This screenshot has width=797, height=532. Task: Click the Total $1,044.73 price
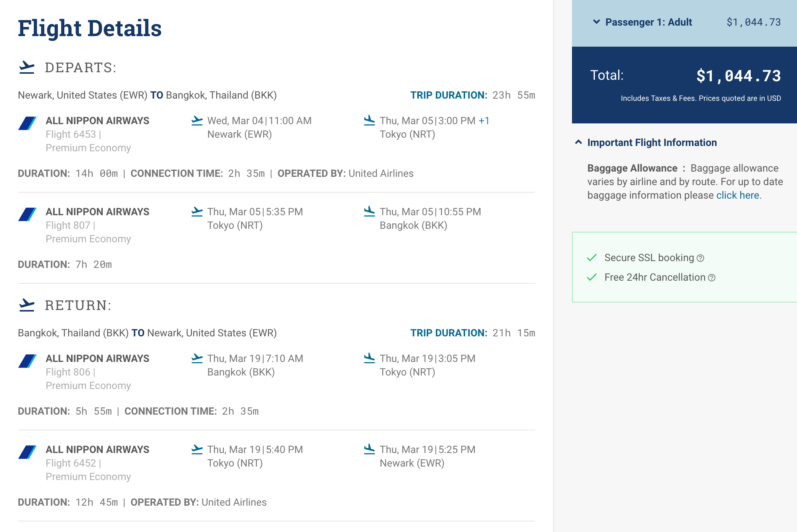[x=738, y=76]
